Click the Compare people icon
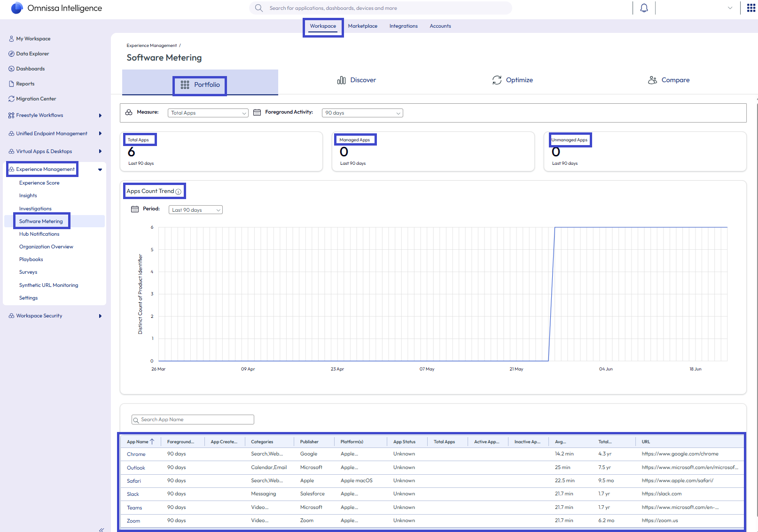Image resolution: width=758 pixels, height=532 pixels. pyautogui.click(x=652, y=80)
